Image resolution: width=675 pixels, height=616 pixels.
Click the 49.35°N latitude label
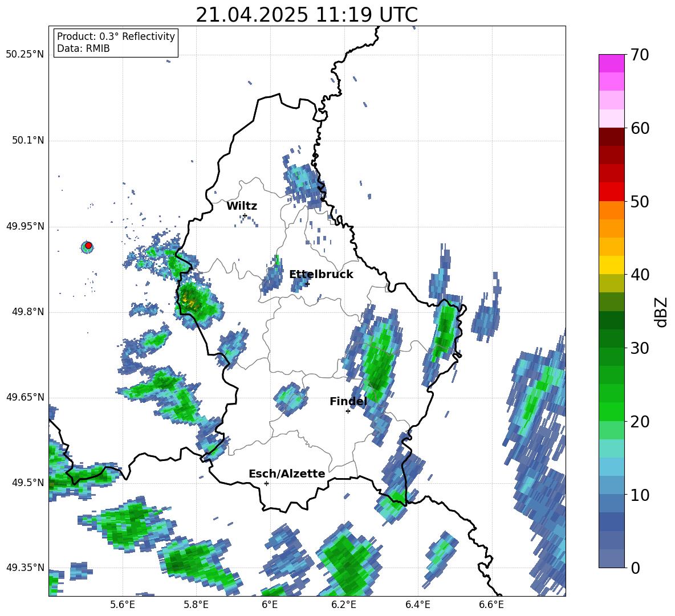(x=25, y=568)
